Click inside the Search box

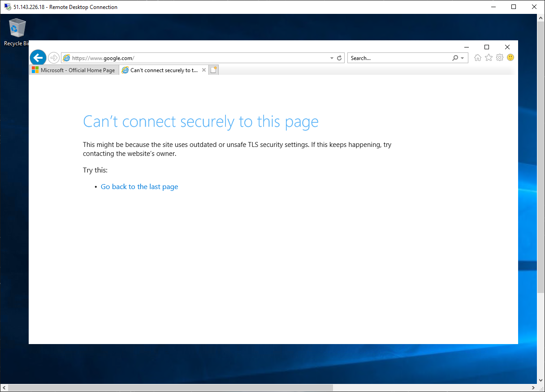[394, 58]
